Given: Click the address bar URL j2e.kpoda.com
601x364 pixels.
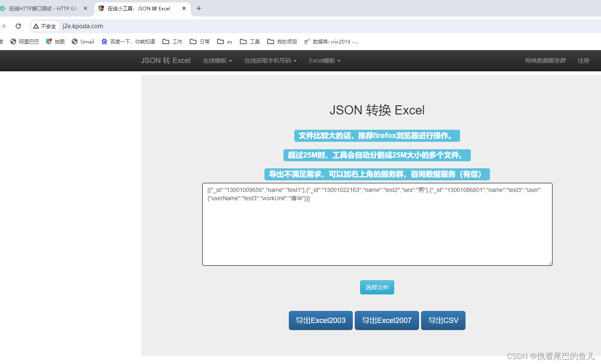Looking at the screenshot, I should pyautogui.click(x=83, y=26).
